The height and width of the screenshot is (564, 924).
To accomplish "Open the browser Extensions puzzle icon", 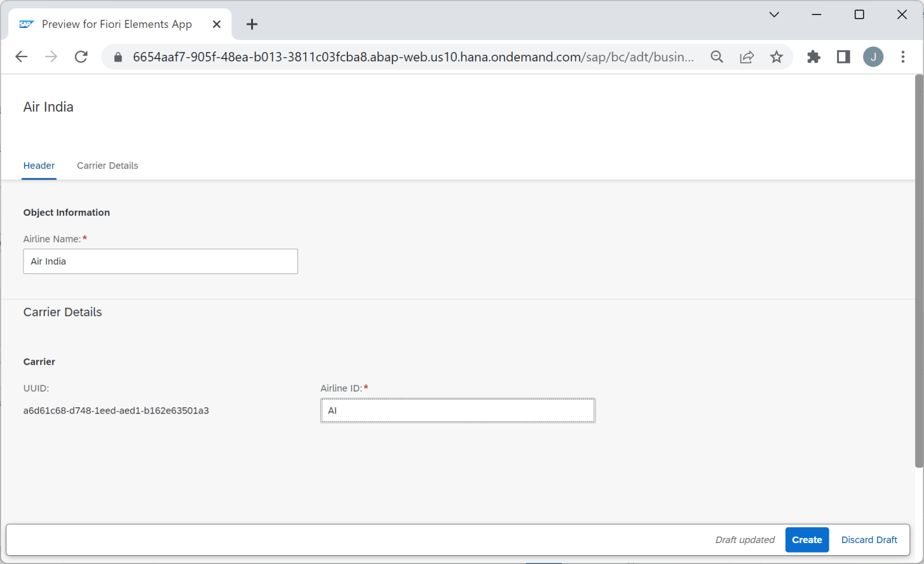I will pyautogui.click(x=814, y=56).
